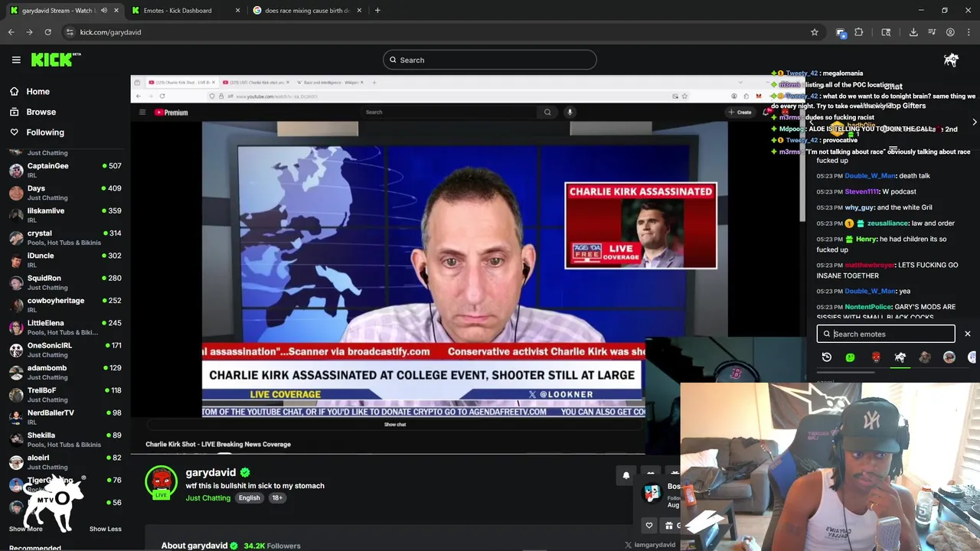This screenshot has height=551, width=980.
Task: Click the Kick logo
Action: coord(56,60)
